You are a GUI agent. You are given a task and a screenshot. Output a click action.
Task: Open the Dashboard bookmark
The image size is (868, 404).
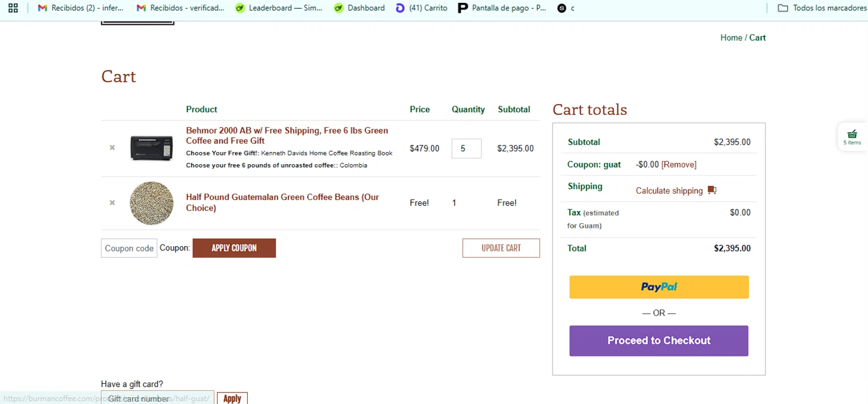359,8
